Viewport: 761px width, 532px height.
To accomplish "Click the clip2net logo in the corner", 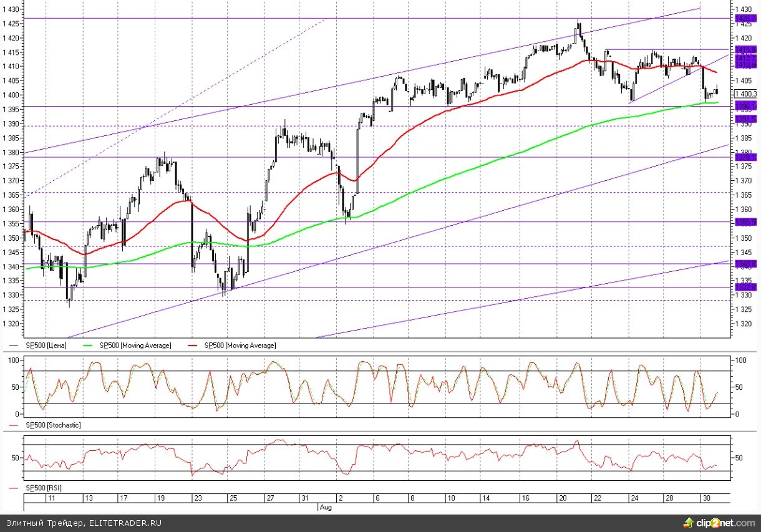I will (x=718, y=522).
